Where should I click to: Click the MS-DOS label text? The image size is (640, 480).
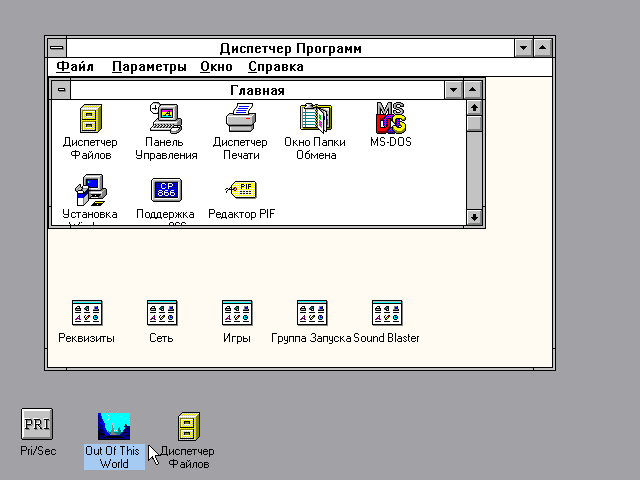pyautogui.click(x=391, y=142)
